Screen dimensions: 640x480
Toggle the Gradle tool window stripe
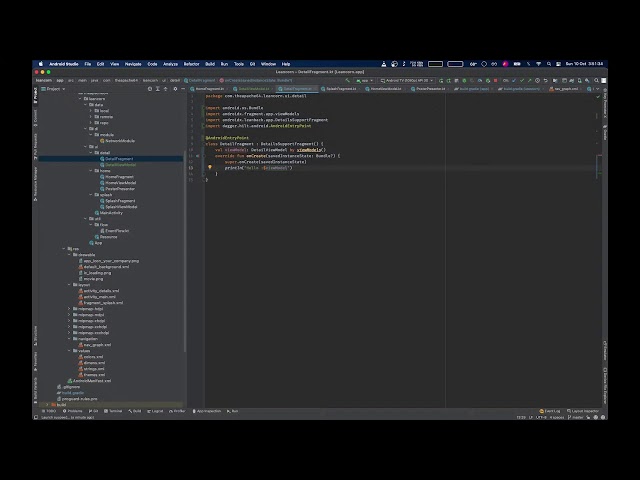(x=604, y=133)
